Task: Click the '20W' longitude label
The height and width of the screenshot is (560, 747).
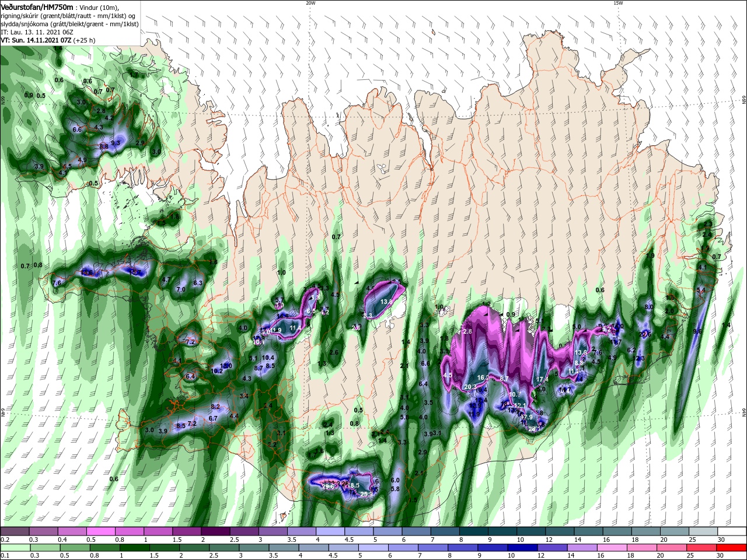Action: [310, 3]
